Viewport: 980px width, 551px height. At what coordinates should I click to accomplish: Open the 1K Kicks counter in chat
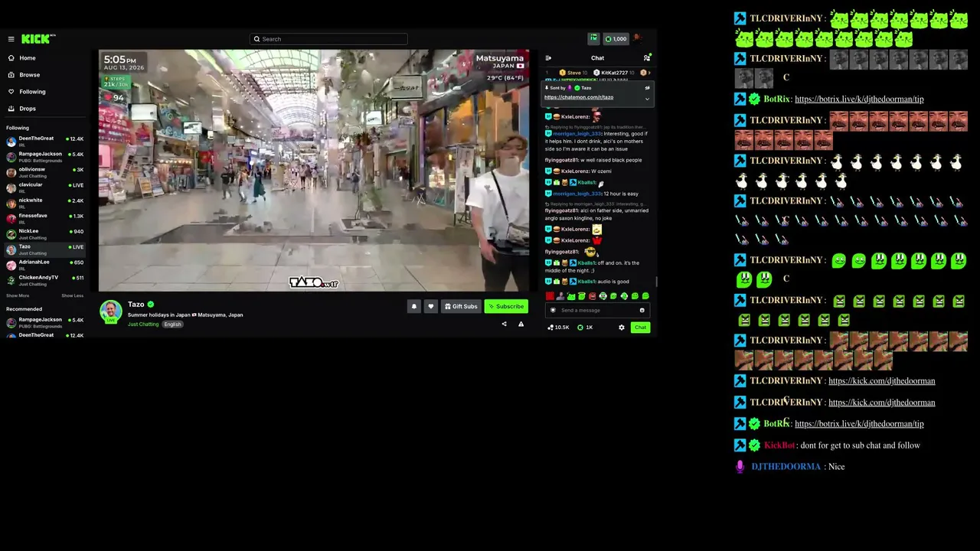click(x=585, y=328)
